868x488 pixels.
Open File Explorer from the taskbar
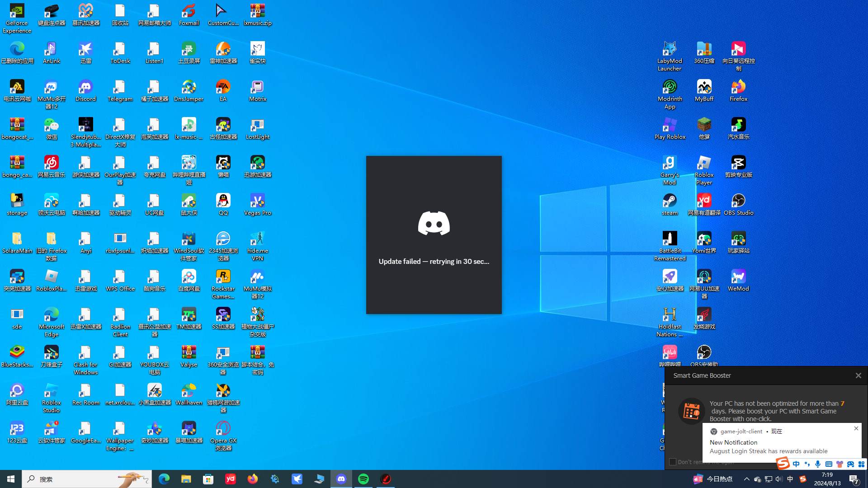[x=186, y=479]
